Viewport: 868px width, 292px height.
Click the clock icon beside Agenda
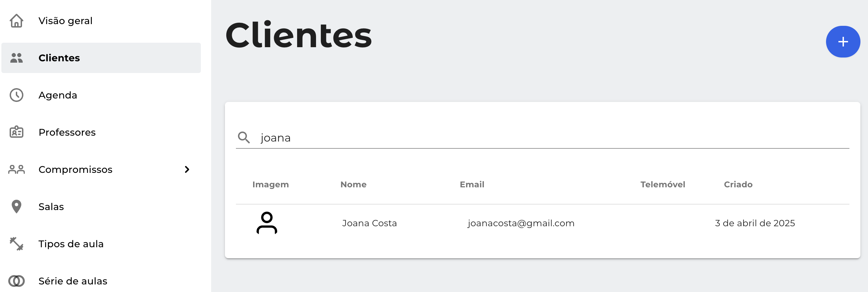pyautogui.click(x=17, y=95)
